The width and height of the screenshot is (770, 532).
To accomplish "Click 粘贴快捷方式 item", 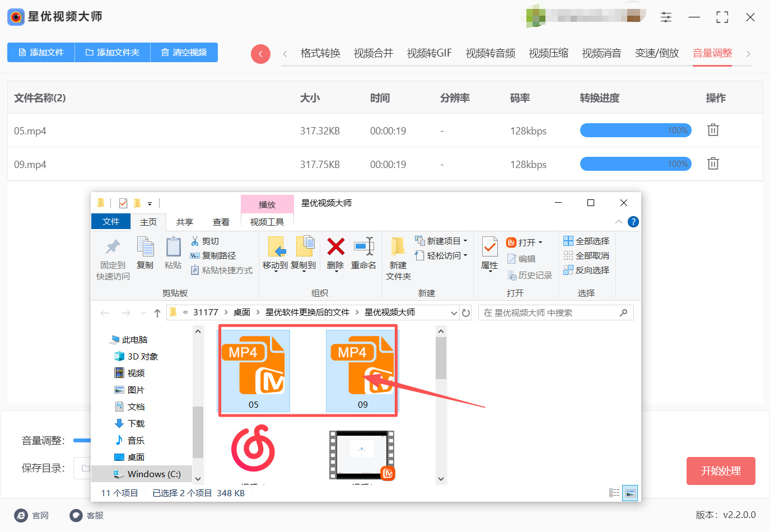I will (222, 270).
